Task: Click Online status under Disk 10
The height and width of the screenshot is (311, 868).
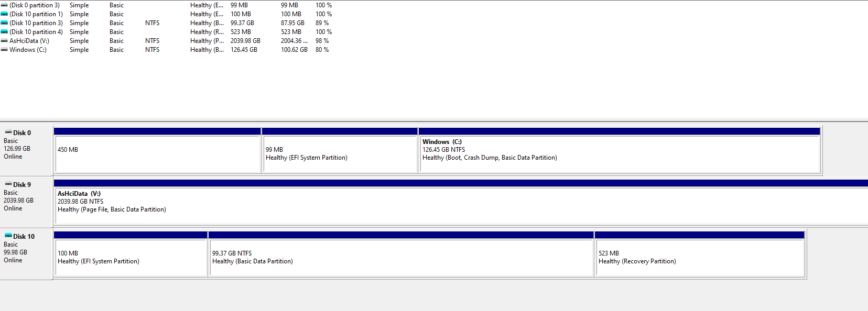Action: tap(13, 260)
